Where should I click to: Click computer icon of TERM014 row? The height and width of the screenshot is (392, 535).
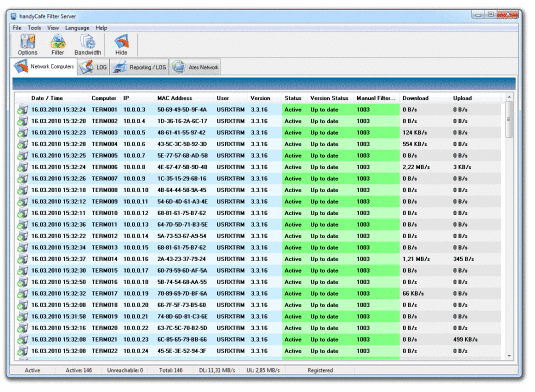point(23,259)
